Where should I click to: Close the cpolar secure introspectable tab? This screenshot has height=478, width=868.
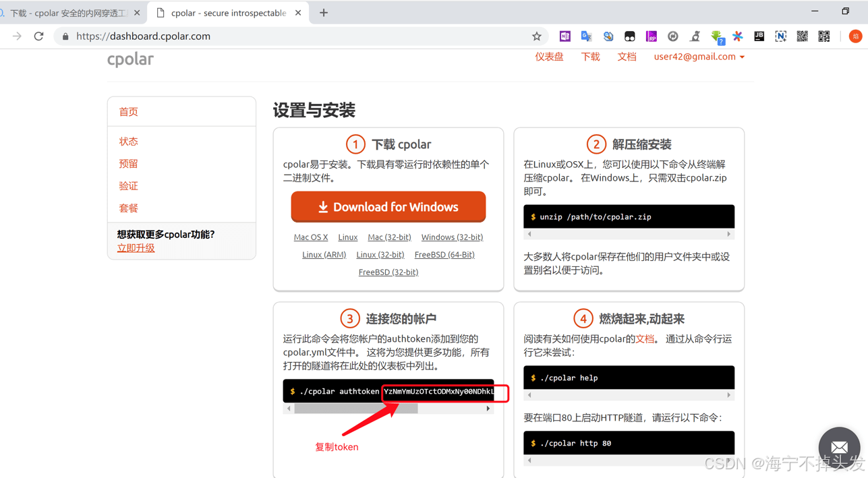(x=298, y=13)
